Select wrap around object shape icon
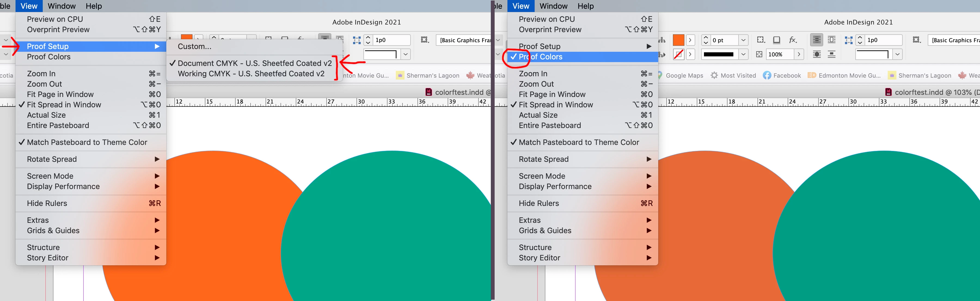 click(x=817, y=54)
